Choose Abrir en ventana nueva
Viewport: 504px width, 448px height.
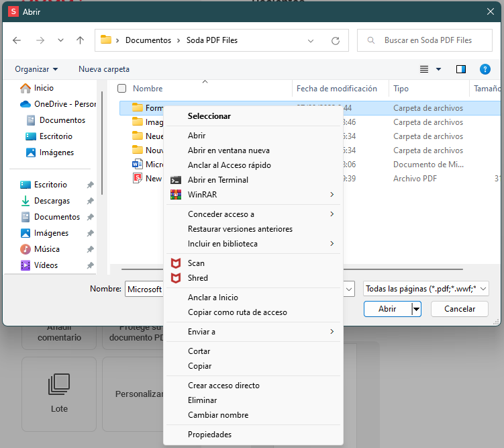[x=253, y=150]
